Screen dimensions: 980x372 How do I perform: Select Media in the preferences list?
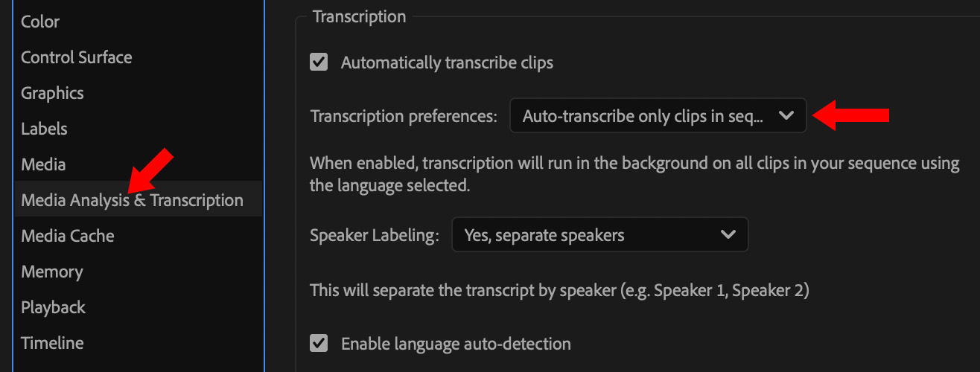point(43,164)
